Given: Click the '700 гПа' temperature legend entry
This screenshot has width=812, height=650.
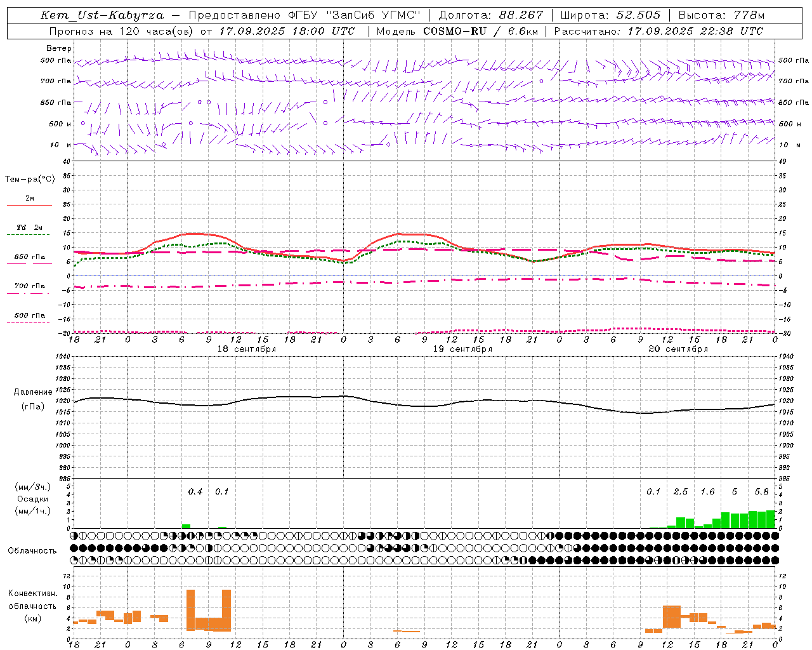Looking at the screenshot, I should (x=30, y=286).
